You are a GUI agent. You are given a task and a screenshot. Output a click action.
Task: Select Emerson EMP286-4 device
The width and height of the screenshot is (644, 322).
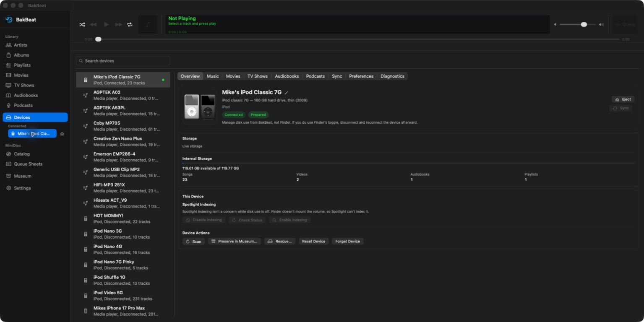point(123,157)
